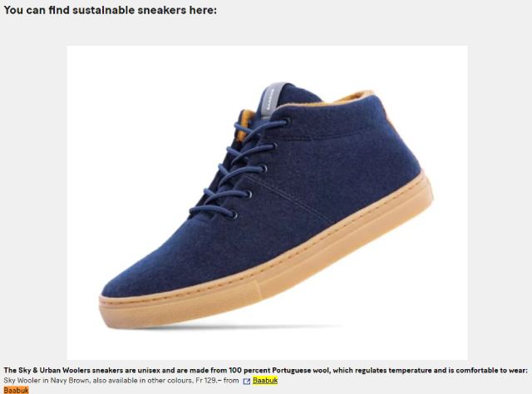Click the "You can find sustainable sneakers here:" heading
The width and height of the screenshot is (532, 394).
pyautogui.click(x=111, y=10)
